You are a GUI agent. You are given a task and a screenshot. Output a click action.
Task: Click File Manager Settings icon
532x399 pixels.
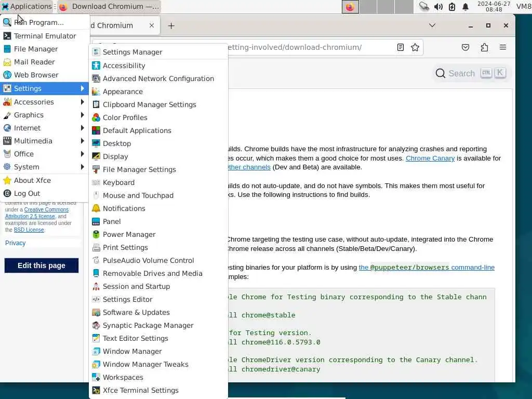[96, 169]
